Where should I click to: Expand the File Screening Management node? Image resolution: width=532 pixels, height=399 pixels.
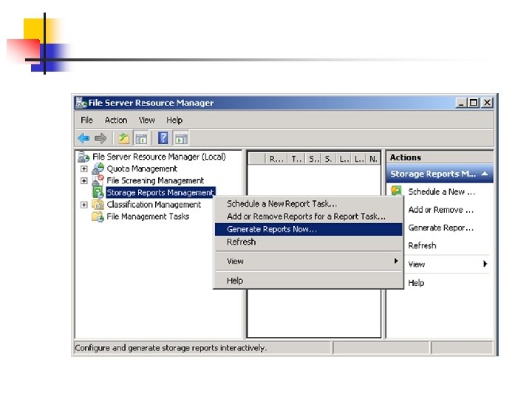(83, 180)
